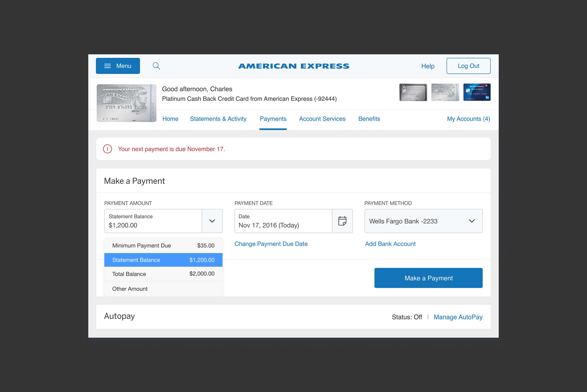The height and width of the screenshot is (392, 587).
Task: Open the Menu hamburger button
Action: point(118,66)
